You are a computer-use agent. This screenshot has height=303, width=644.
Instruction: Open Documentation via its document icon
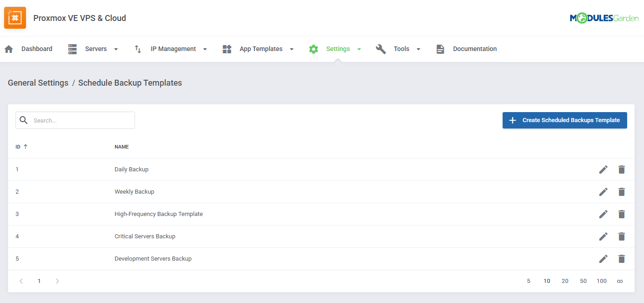440,49
